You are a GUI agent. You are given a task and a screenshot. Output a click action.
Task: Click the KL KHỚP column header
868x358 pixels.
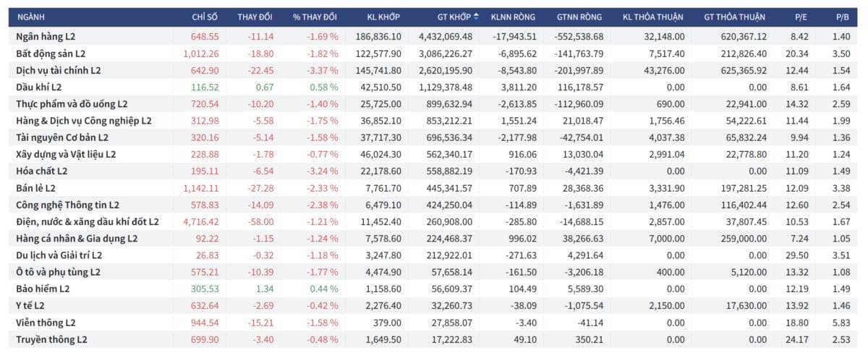383,16
